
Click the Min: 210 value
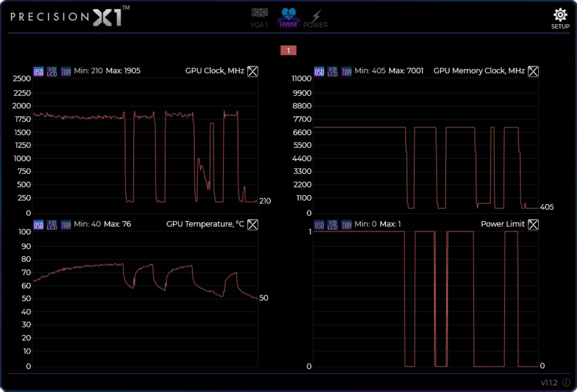pos(88,71)
